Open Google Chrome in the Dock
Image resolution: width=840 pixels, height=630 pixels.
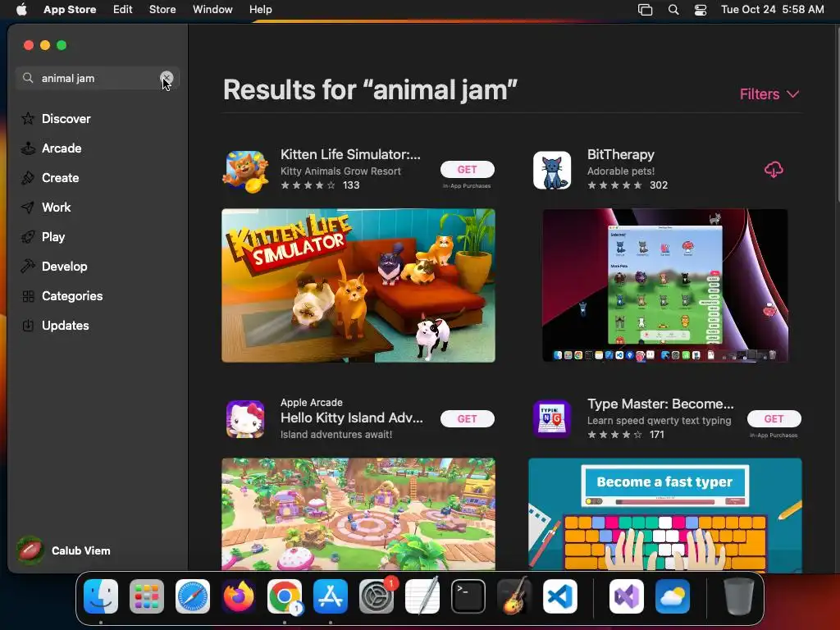tap(285, 596)
